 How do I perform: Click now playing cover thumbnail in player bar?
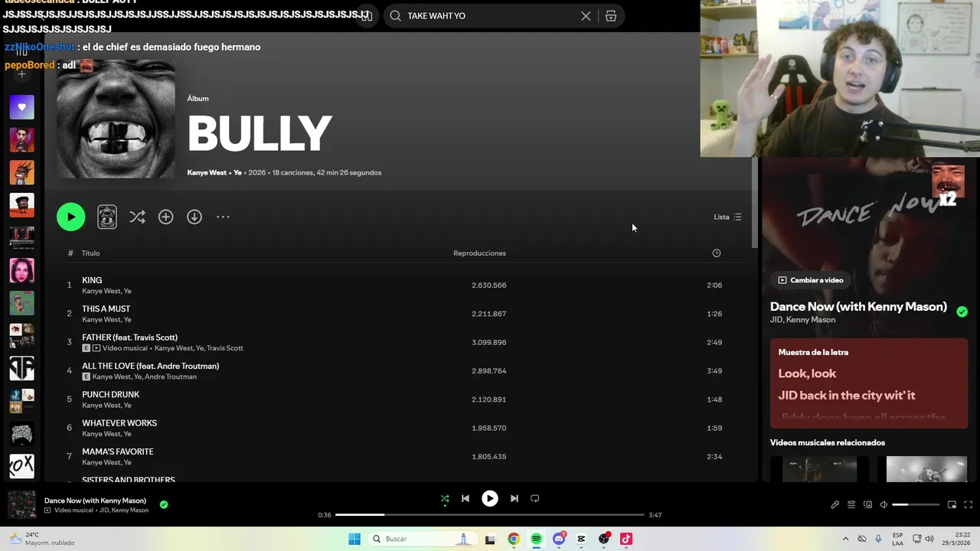[21, 505]
